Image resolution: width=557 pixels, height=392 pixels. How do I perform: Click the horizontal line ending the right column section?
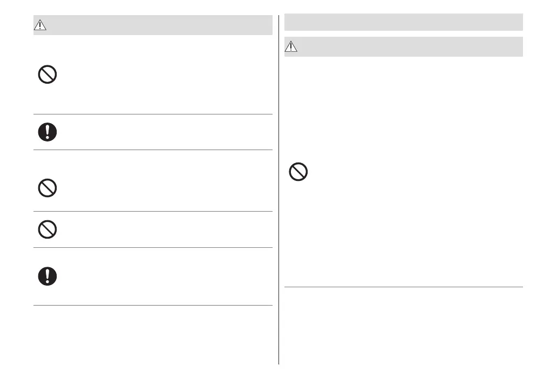point(403,287)
